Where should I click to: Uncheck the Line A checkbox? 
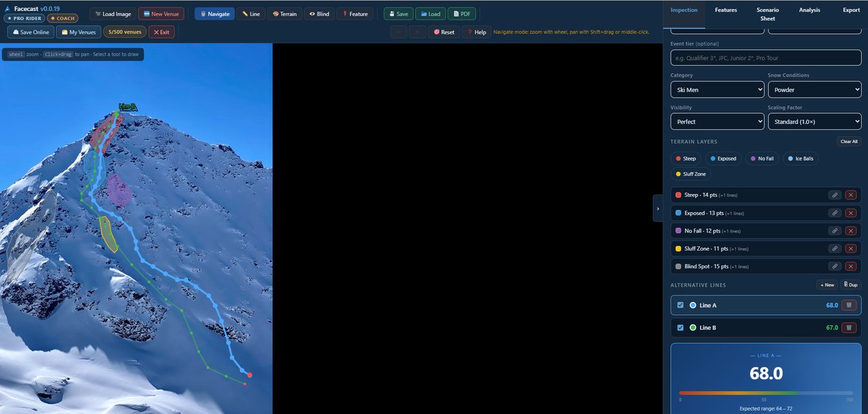coord(680,305)
